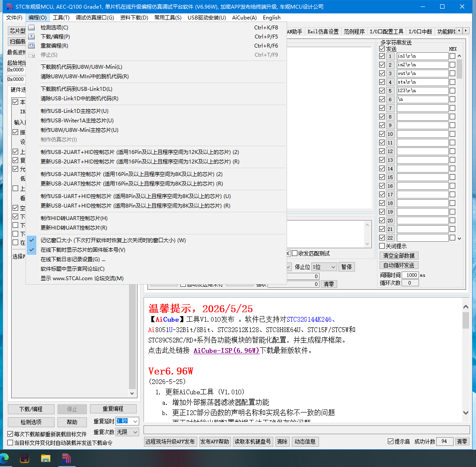Open Microsoft Edge from the taskbar
The image size is (476, 467).
[4, 458]
